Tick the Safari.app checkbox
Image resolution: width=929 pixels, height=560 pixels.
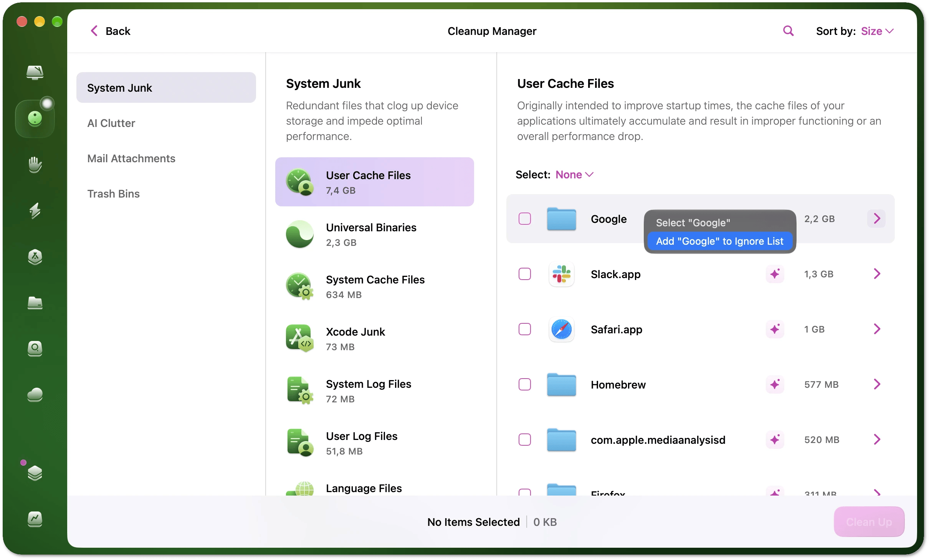coord(524,329)
